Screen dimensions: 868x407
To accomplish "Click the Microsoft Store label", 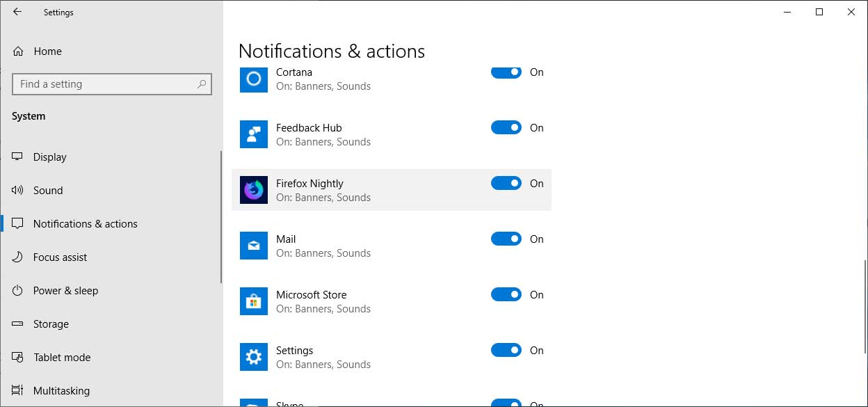I will click(311, 295).
